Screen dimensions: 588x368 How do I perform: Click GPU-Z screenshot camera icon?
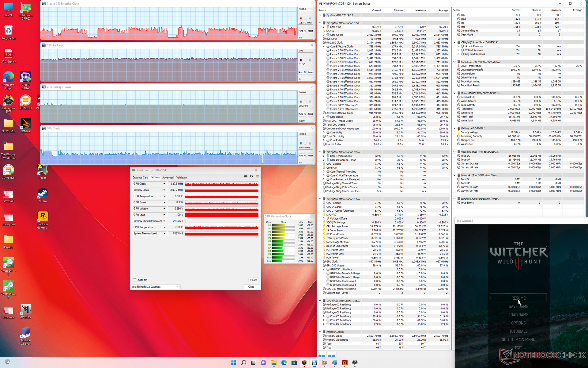point(245,176)
